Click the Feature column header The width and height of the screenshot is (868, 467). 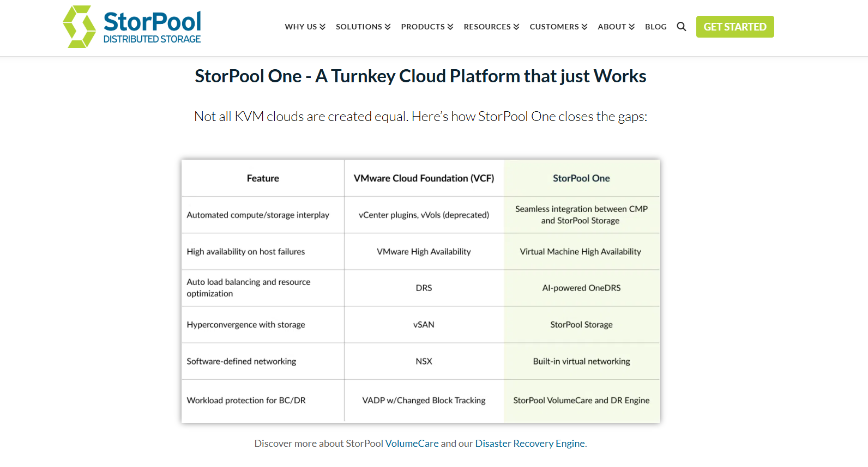click(x=263, y=178)
